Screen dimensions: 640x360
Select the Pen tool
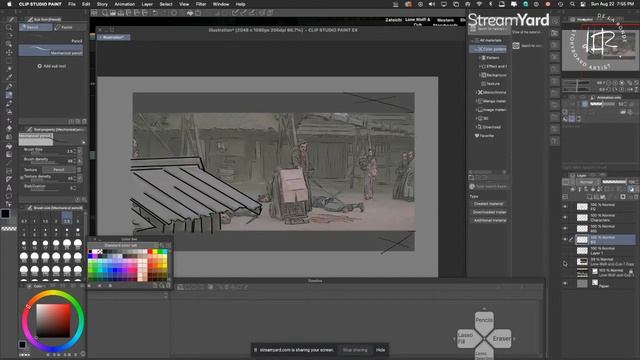click(9, 86)
